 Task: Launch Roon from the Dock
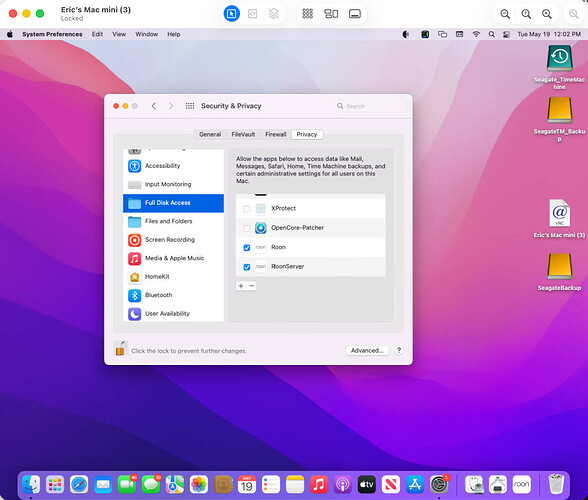point(522,484)
